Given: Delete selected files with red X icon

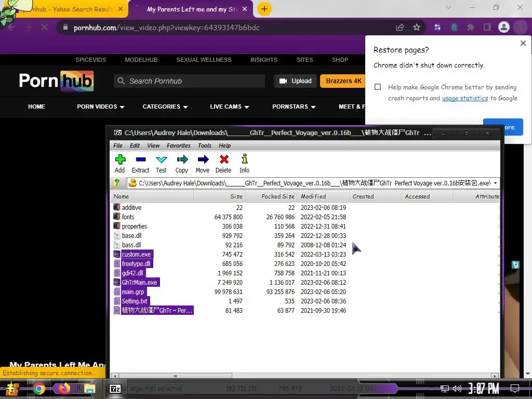Looking at the screenshot, I should pos(223,164).
